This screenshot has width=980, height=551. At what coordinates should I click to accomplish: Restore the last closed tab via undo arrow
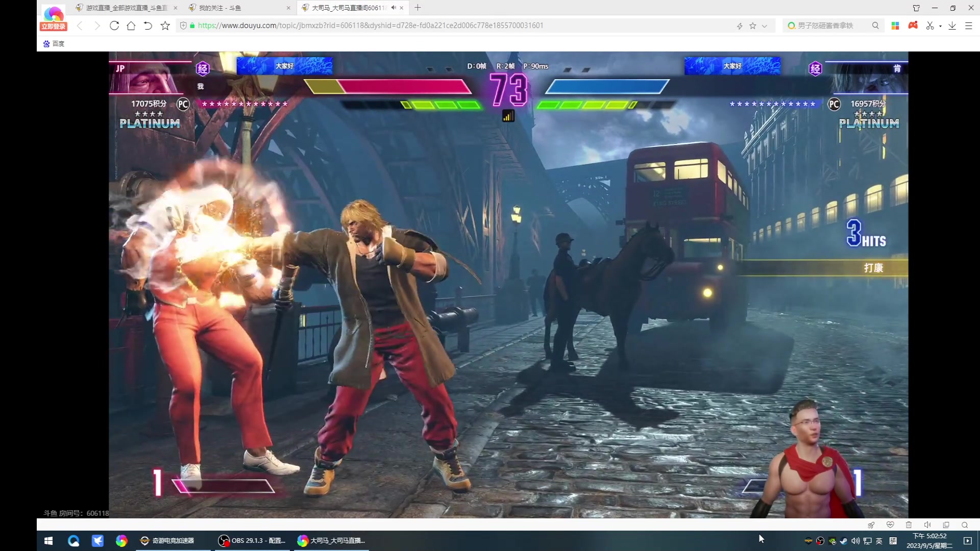coord(148,26)
